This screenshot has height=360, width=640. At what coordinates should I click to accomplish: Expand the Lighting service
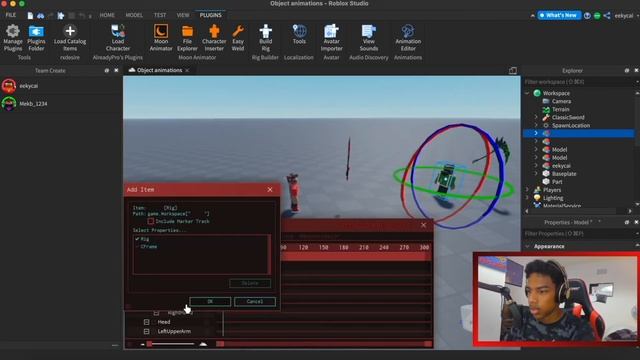(x=527, y=198)
